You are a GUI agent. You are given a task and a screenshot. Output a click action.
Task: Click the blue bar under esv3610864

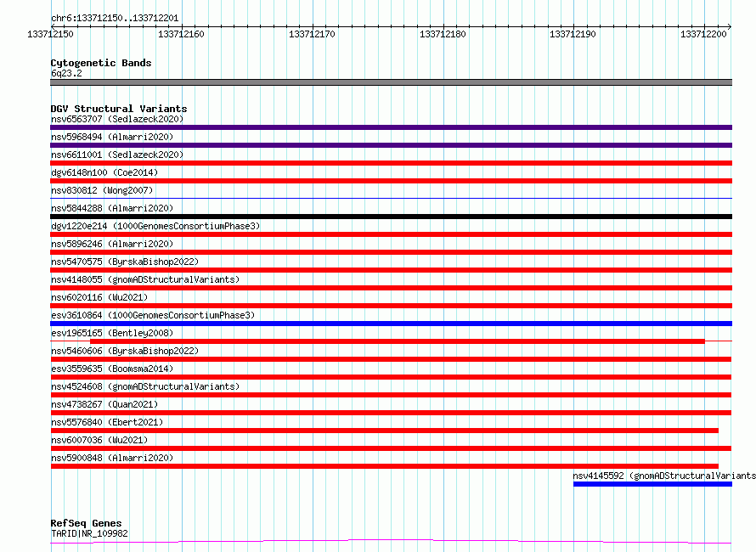coord(391,324)
